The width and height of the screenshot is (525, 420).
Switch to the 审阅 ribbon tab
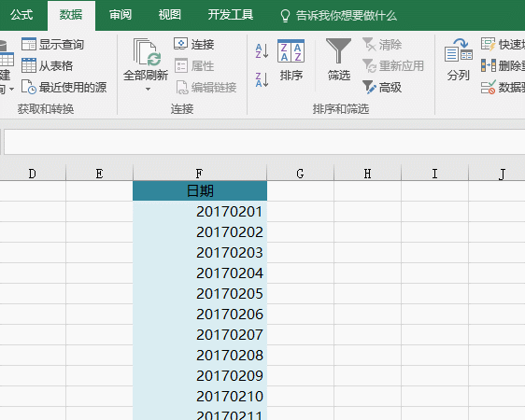coord(121,15)
